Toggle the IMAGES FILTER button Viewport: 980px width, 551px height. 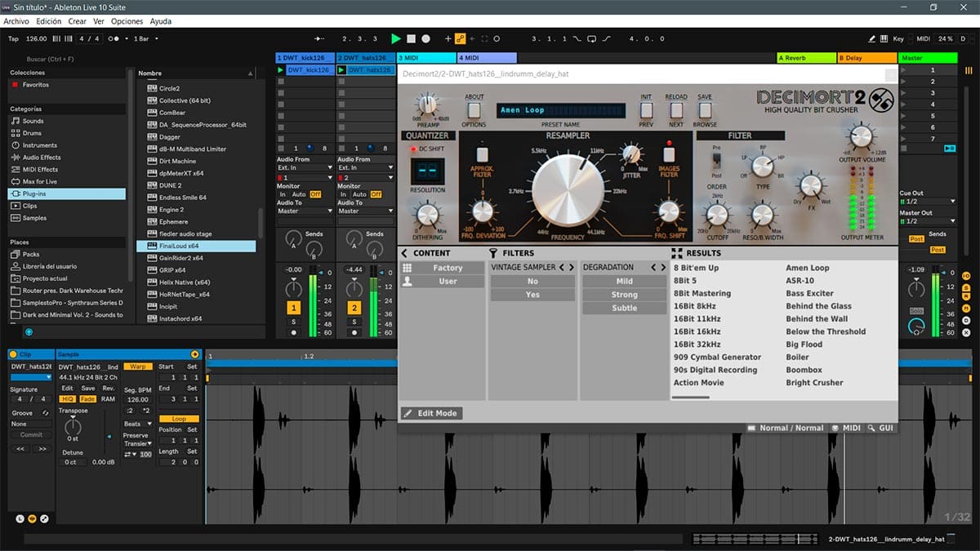pyautogui.click(x=669, y=153)
